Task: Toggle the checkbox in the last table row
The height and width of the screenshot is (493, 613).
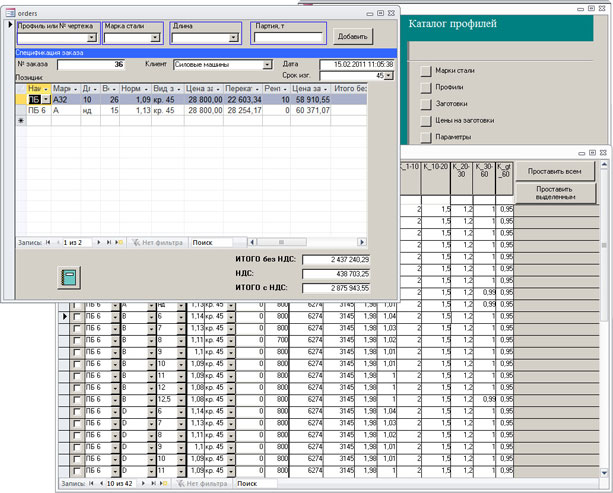Action: tap(77, 469)
